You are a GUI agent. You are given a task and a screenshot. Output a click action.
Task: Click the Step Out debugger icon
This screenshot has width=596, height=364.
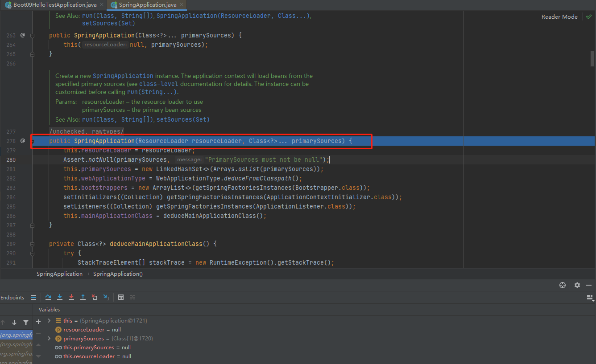[x=83, y=297]
